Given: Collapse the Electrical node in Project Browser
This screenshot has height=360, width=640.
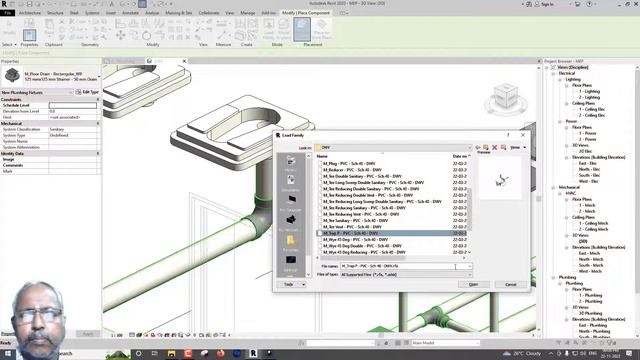Looking at the screenshot, I should 553,73.
